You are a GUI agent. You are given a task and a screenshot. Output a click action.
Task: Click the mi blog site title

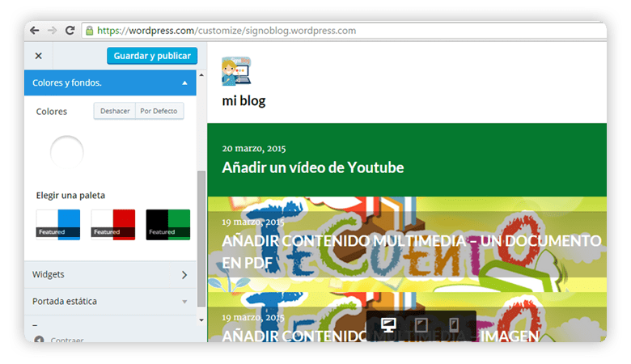(244, 100)
